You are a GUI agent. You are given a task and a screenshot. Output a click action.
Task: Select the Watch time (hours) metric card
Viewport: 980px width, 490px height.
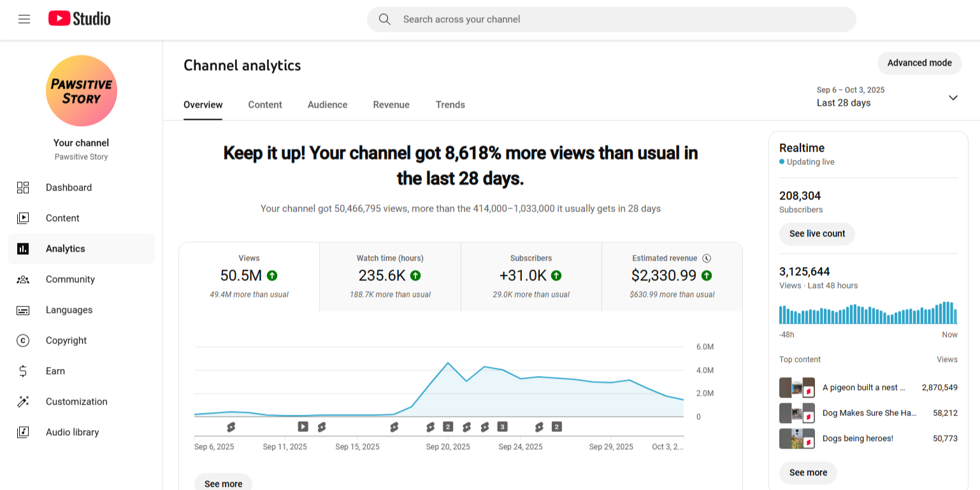point(390,277)
